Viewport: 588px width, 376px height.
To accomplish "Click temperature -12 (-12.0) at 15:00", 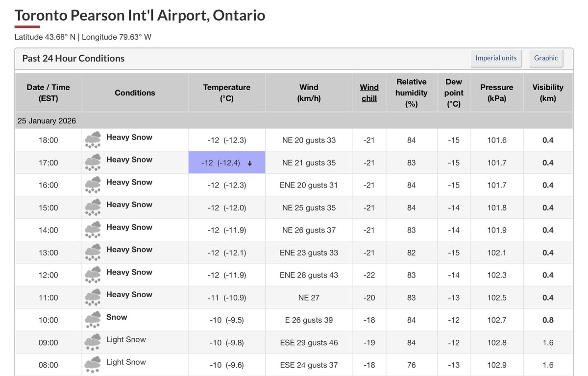I will click(227, 208).
